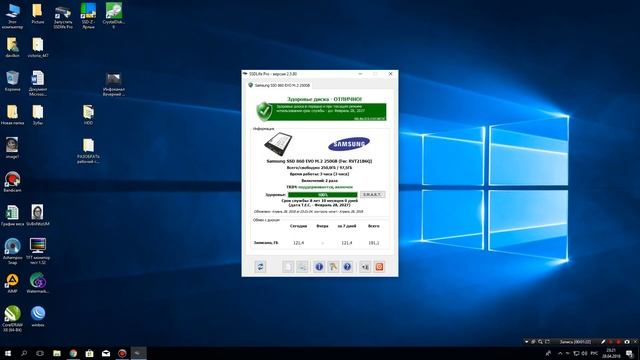Select the 'РАЗОБРАТЬ' folder on desktop
This screenshot has height=360, width=640.
point(88,151)
